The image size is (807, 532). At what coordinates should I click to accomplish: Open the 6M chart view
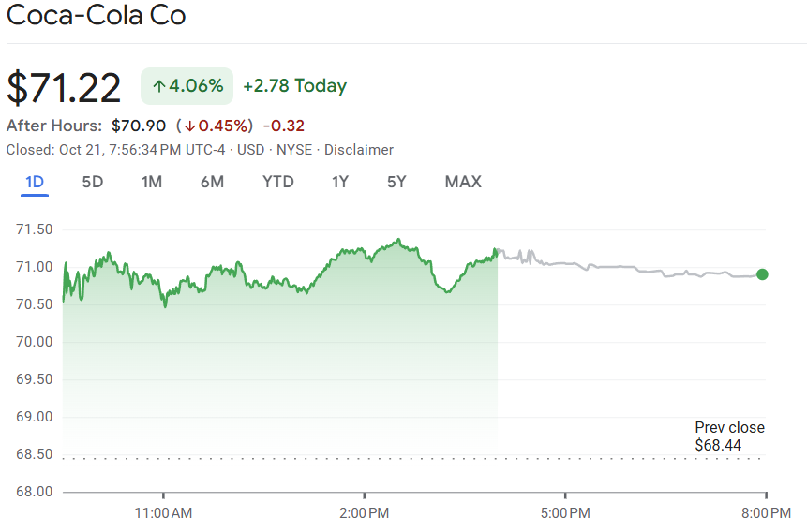click(212, 182)
